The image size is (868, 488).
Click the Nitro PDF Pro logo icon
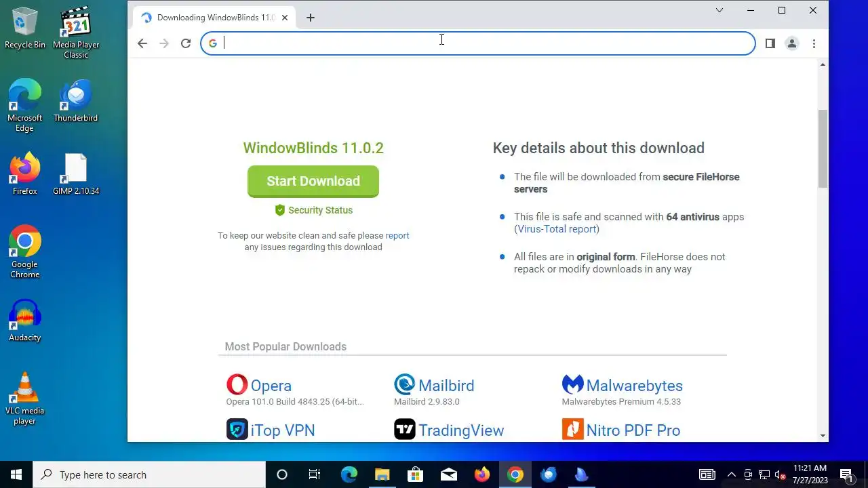pyautogui.click(x=573, y=430)
